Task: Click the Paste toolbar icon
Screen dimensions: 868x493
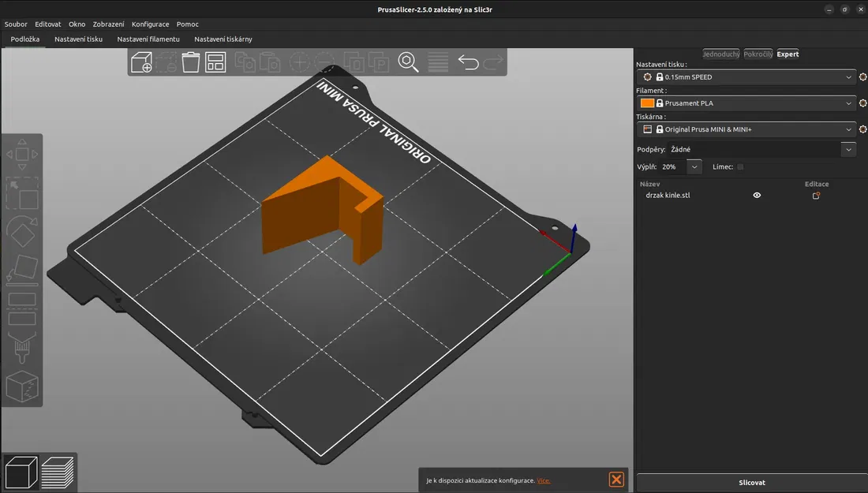Action: [x=270, y=62]
